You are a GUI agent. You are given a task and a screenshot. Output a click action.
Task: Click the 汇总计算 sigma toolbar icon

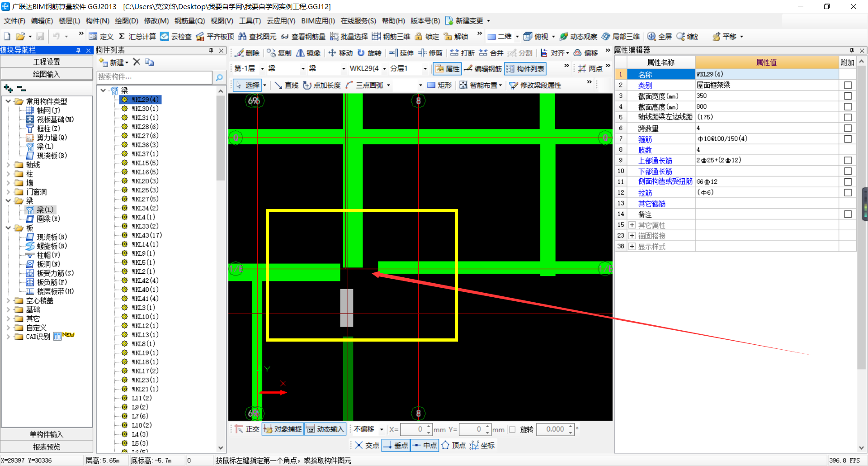[x=137, y=36]
